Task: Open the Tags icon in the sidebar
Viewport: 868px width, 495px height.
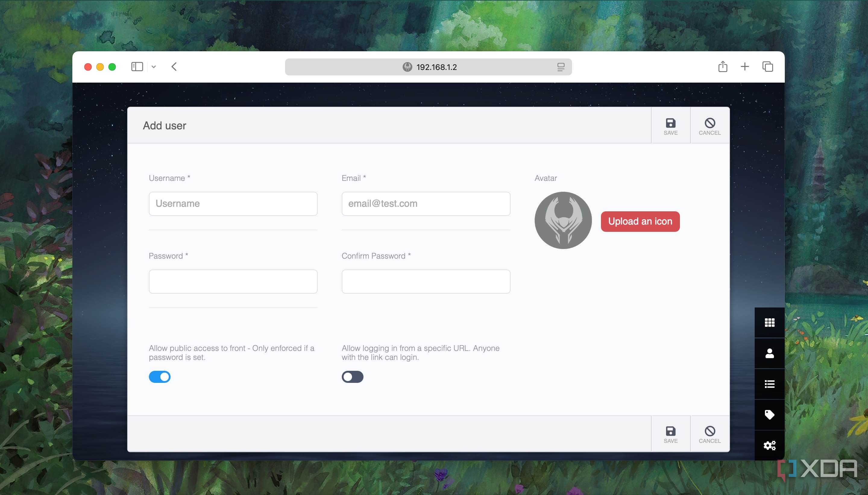Action: (769, 415)
